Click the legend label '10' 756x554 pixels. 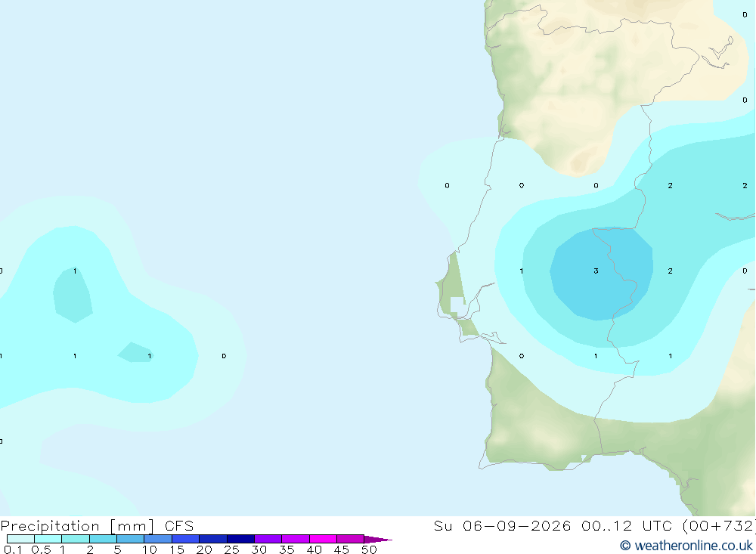click(x=150, y=549)
